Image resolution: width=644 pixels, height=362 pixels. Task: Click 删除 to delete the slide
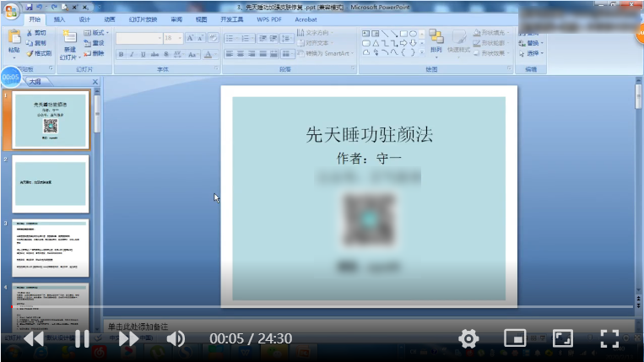point(94,53)
